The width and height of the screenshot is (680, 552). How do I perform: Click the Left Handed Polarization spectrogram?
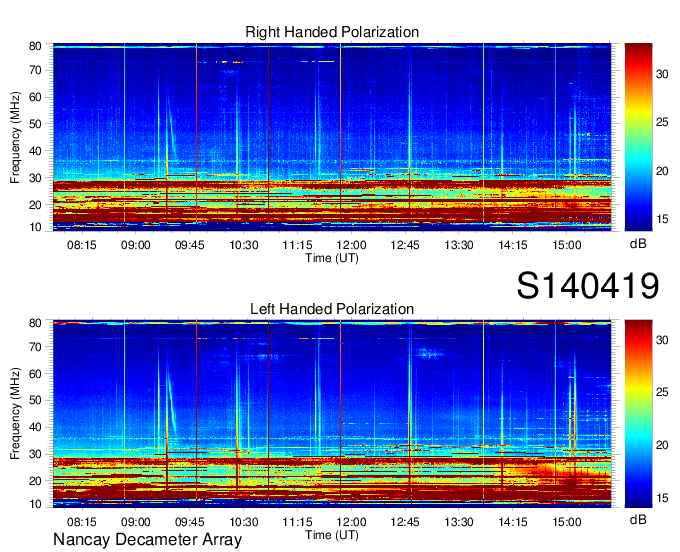click(332, 414)
